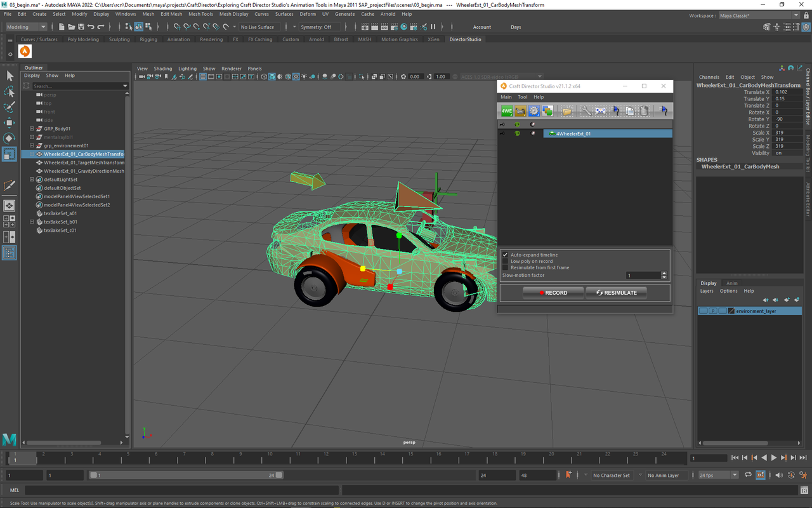Click the Redo arrow icon
This screenshot has height=508, width=812.
point(101,27)
